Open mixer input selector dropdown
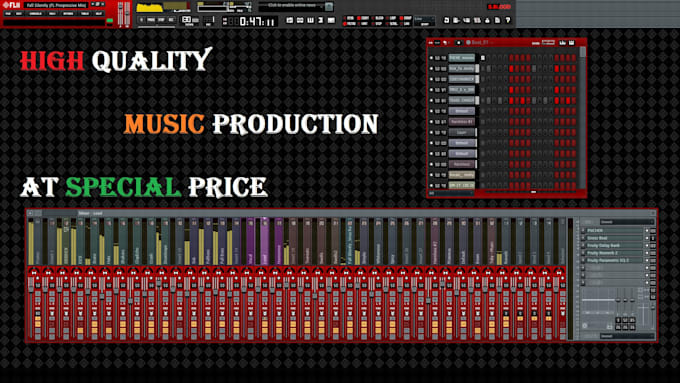 pyautogui.click(x=626, y=222)
